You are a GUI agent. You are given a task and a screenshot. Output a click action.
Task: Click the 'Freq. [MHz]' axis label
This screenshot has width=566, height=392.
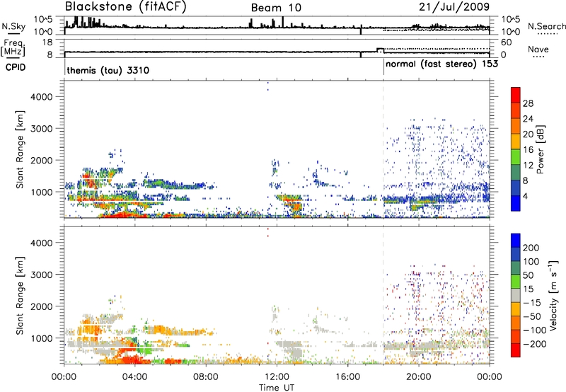(x=13, y=48)
